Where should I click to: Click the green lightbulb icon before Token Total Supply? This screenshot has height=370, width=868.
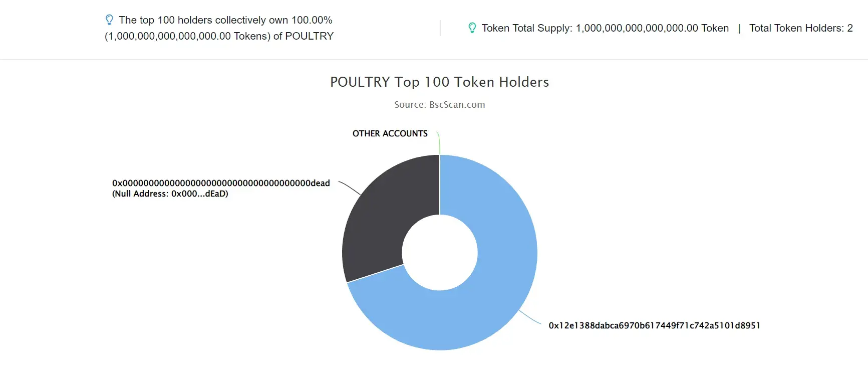point(472,28)
